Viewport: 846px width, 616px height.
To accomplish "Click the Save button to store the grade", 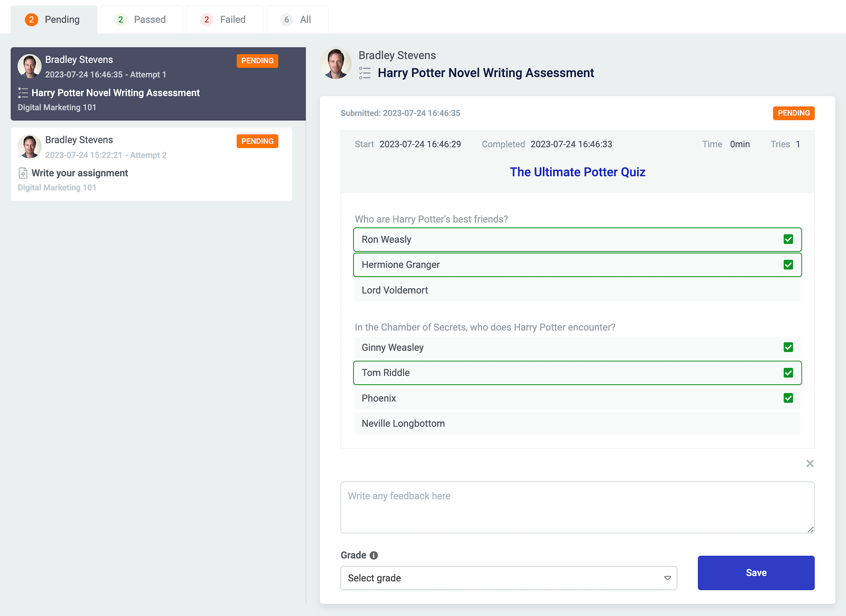I will [x=756, y=573].
